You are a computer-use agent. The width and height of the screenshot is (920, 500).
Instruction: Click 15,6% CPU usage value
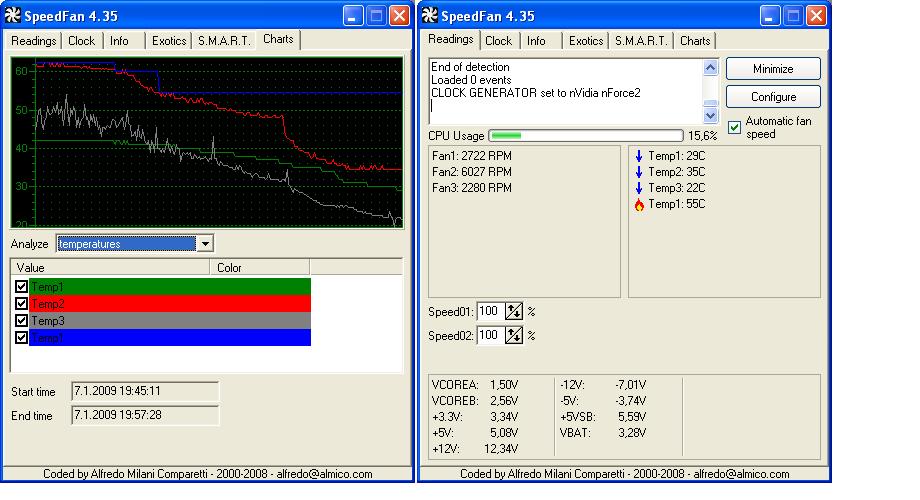[702, 136]
